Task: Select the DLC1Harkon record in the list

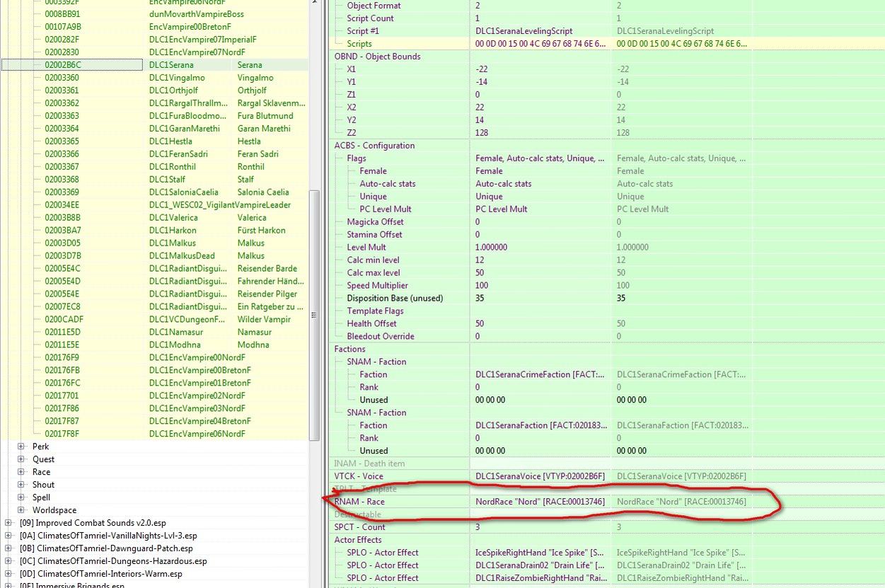Action: point(173,231)
